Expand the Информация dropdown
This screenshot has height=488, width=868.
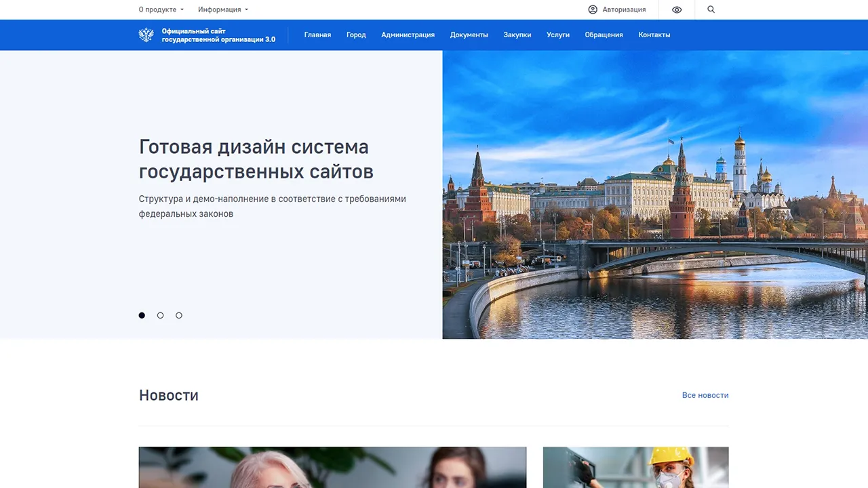[223, 9]
